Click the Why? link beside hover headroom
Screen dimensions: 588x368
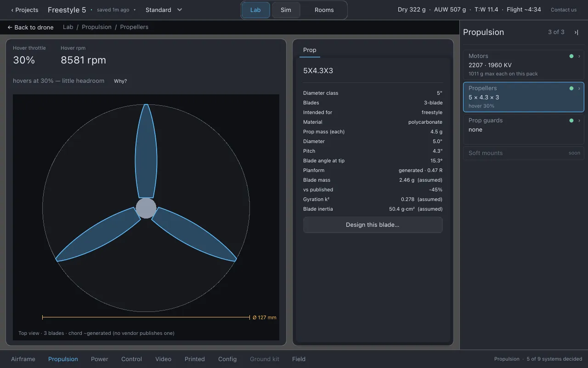[x=120, y=81]
